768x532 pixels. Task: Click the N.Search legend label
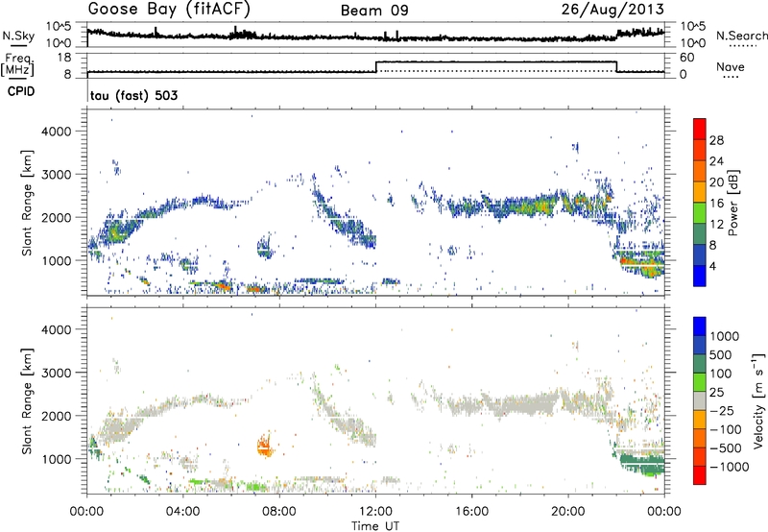(741, 36)
